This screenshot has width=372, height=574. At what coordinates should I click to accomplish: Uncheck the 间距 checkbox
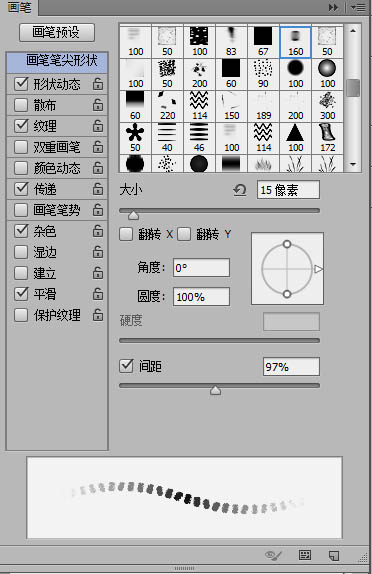[x=126, y=366]
